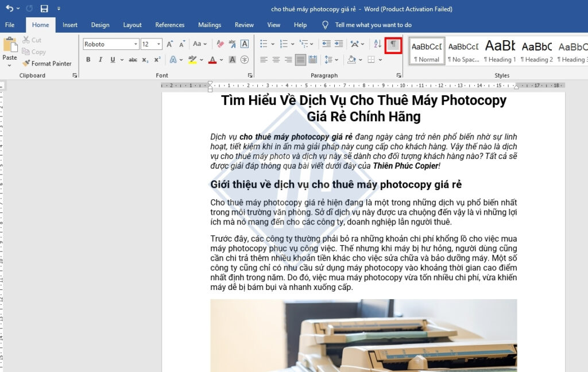Image resolution: width=588 pixels, height=372 pixels.
Task: Click the Paste clipboard icon
Action: click(x=10, y=45)
